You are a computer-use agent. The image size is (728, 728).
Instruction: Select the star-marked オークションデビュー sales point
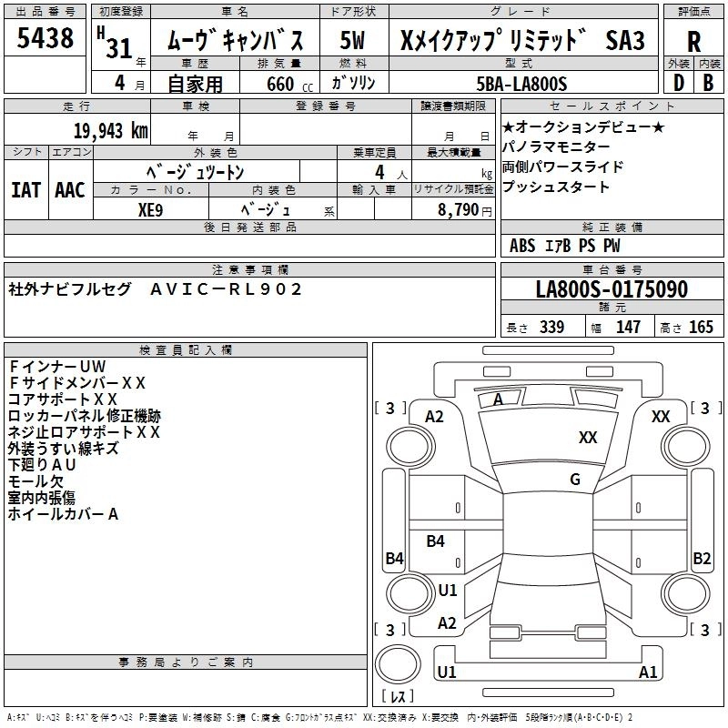pos(583,127)
